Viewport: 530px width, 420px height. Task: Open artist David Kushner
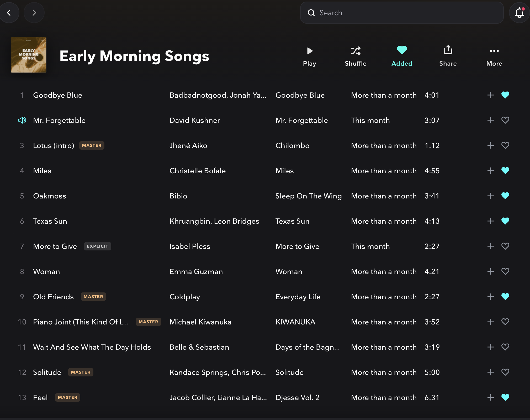coord(195,120)
